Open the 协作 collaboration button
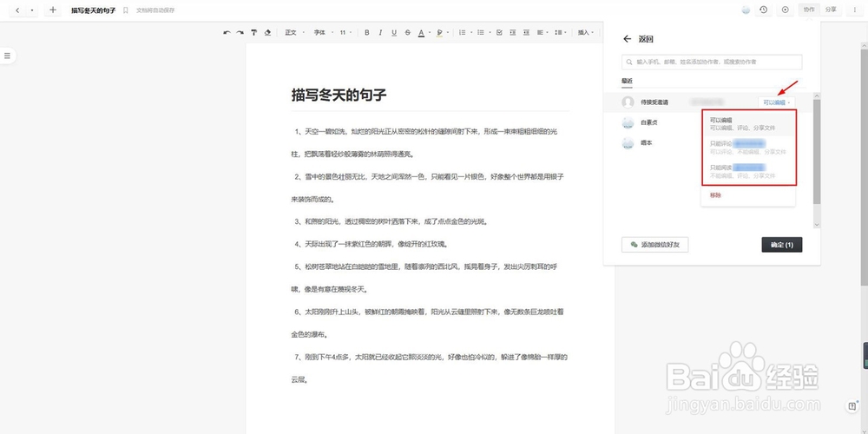 click(809, 10)
